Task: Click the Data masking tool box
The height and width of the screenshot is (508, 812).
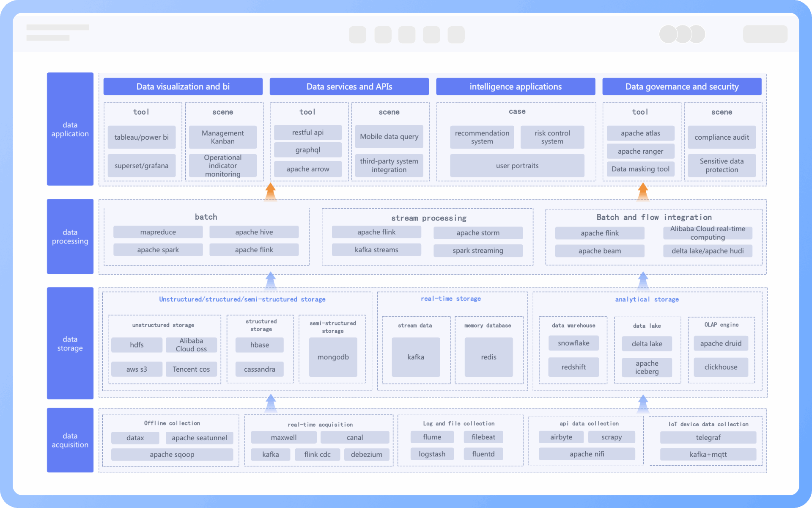Action: coord(640,169)
